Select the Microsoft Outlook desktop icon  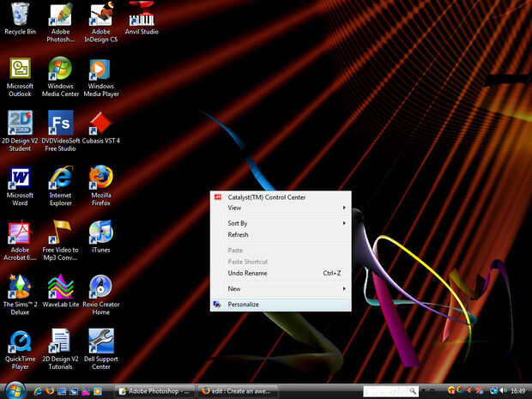(20, 77)
